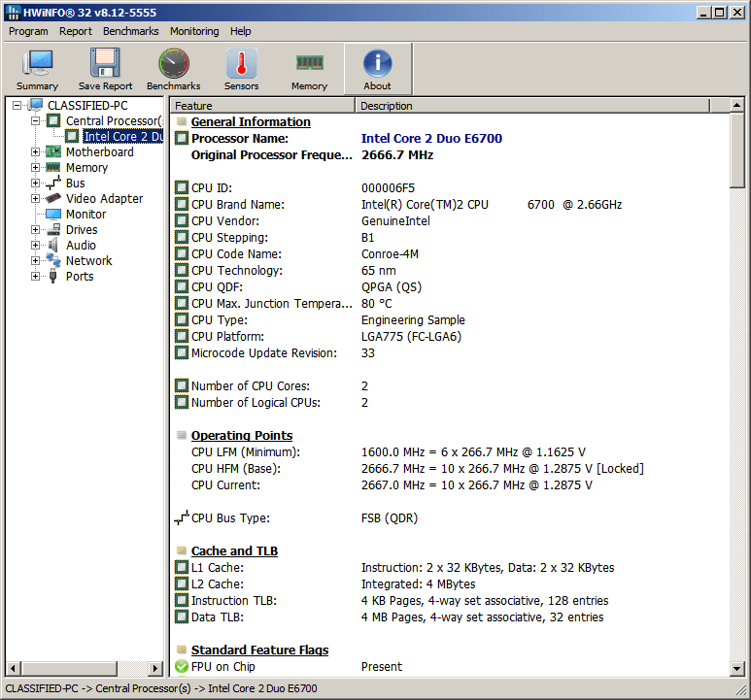
Task: Click the HWiNFO title bar app icon
Action: coord(14,13)
